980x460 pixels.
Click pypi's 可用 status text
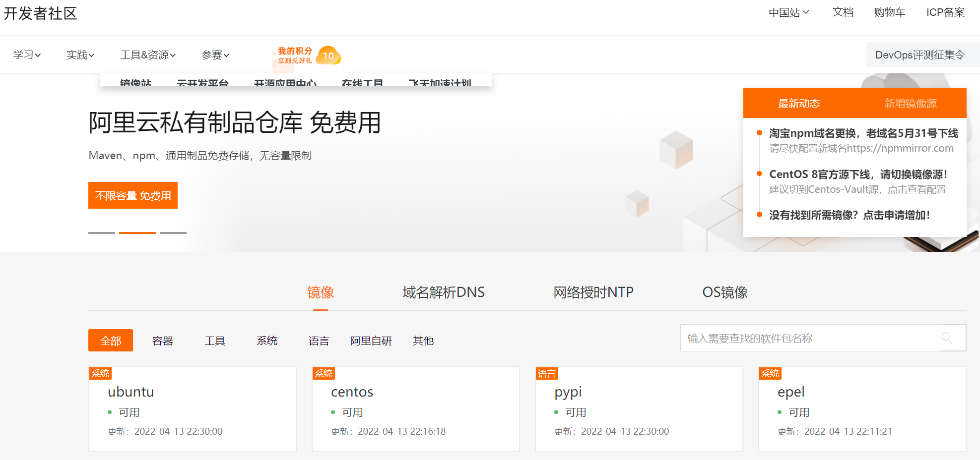tap(576, 412)
